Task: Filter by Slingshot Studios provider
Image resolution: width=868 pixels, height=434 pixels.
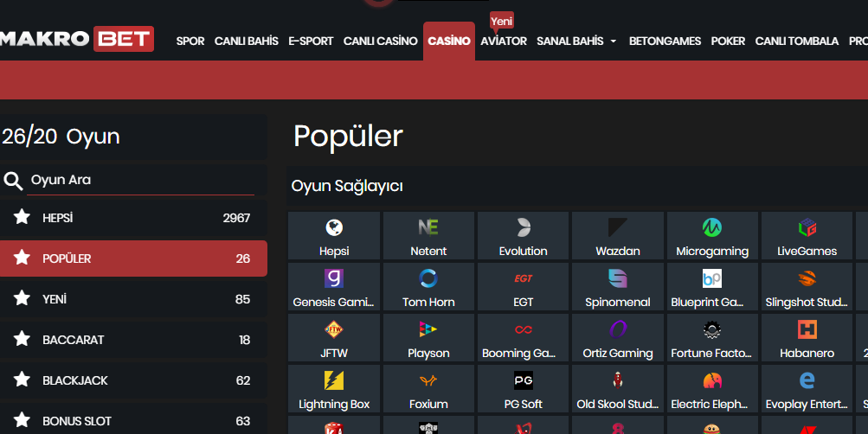Action: [807, 286]
